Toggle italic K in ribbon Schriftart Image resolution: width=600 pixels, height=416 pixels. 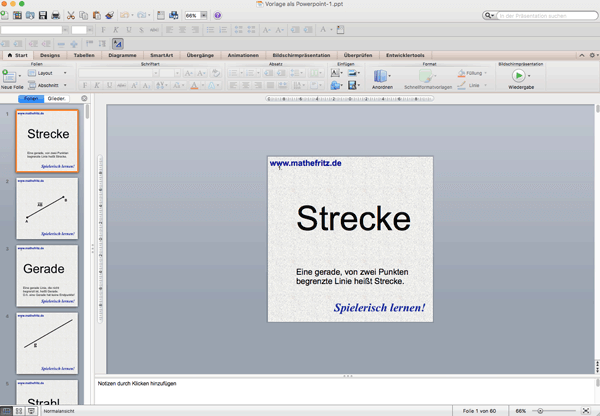pyautogui.click(x=97, y=85)
